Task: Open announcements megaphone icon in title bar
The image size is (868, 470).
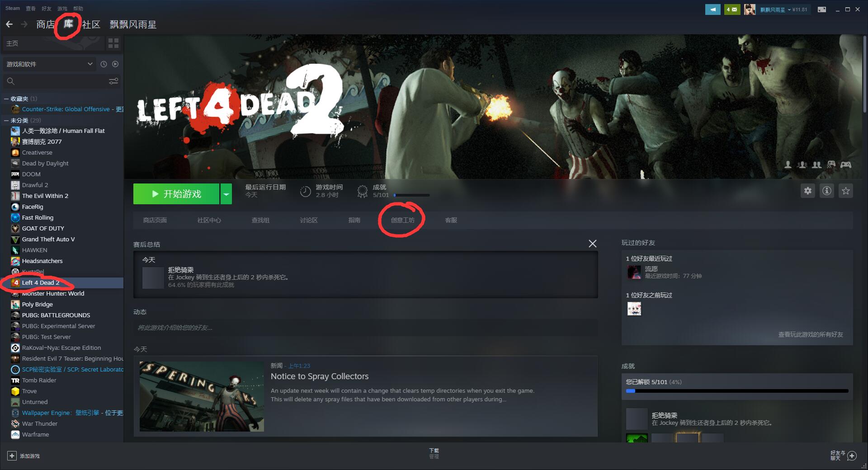Action: coord(713,9)
